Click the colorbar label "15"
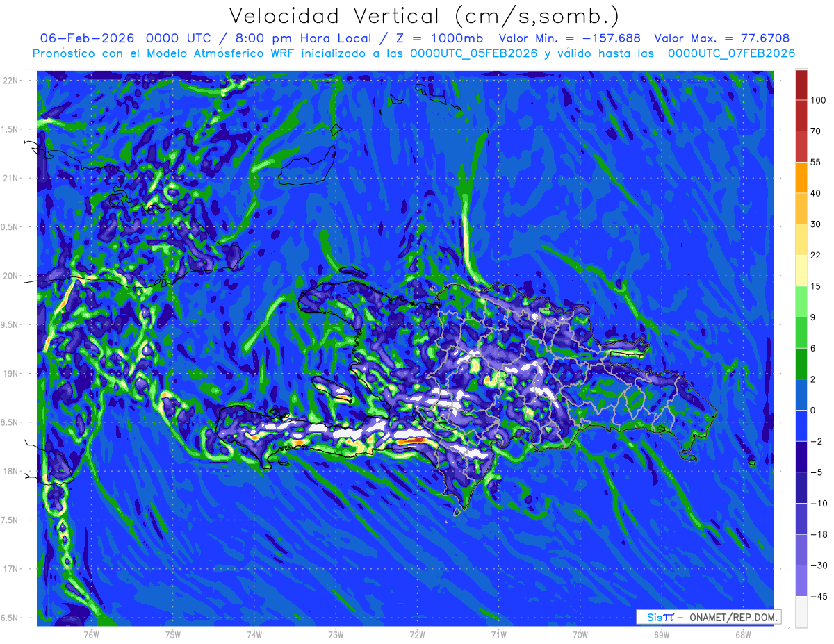The image size is (834, 644). [816, 286]
